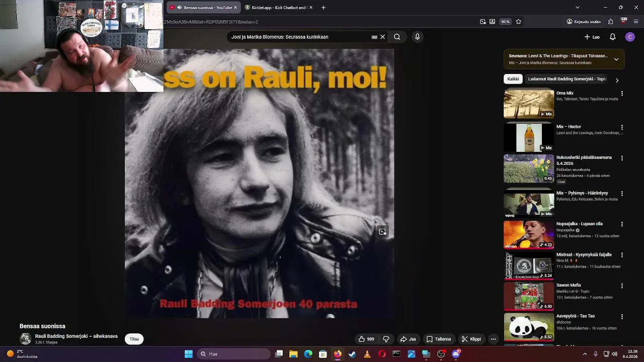644x362 pixels.
Task: Open the Oma Mix thumbnail
Action: (529, 104)
